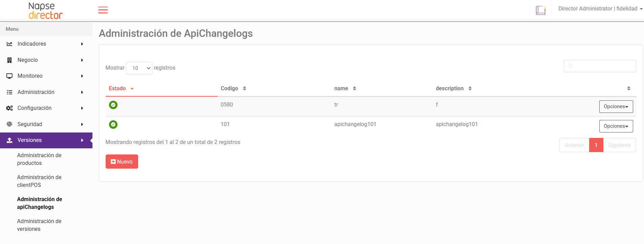The height and width of the screenshot is (244, 644).
Task: Click the Negocio building icon
Action: pos(9,60)
